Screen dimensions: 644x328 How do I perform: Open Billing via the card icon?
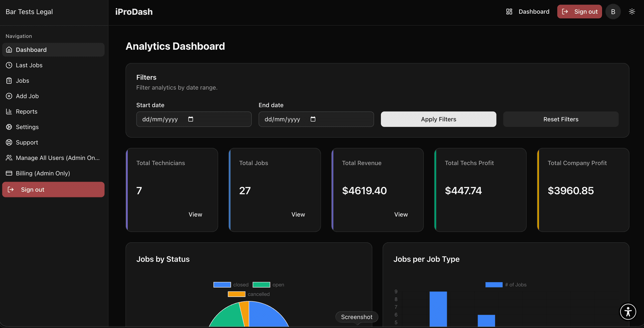coord(9,173)
